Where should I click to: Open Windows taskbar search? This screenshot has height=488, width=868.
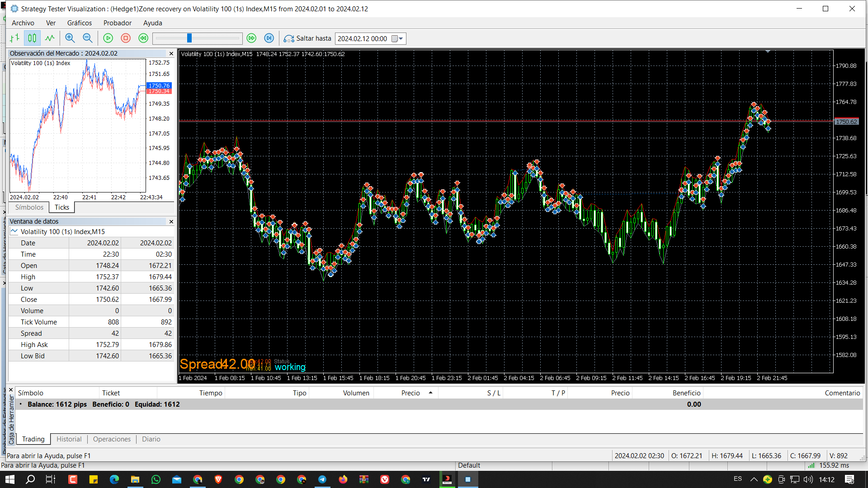pos(30,479)
